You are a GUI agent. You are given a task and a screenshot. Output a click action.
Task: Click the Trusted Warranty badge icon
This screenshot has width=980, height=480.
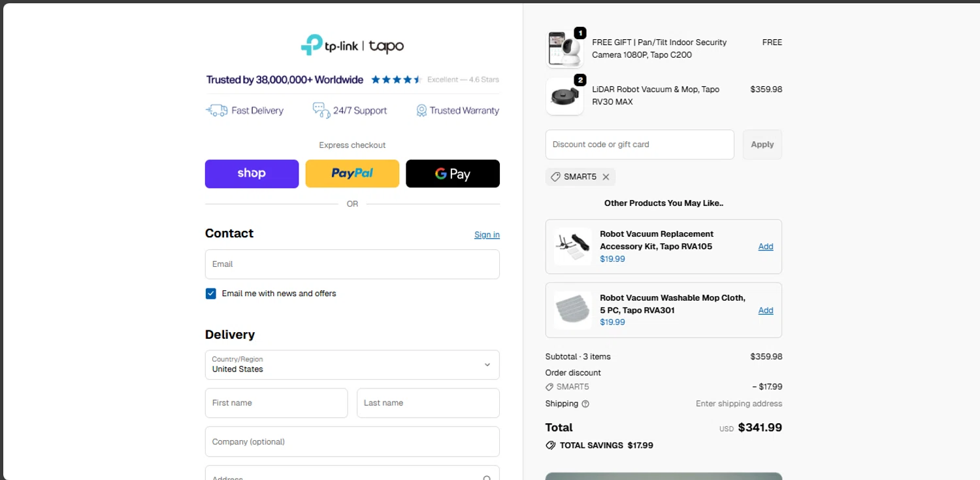point(421,111)
